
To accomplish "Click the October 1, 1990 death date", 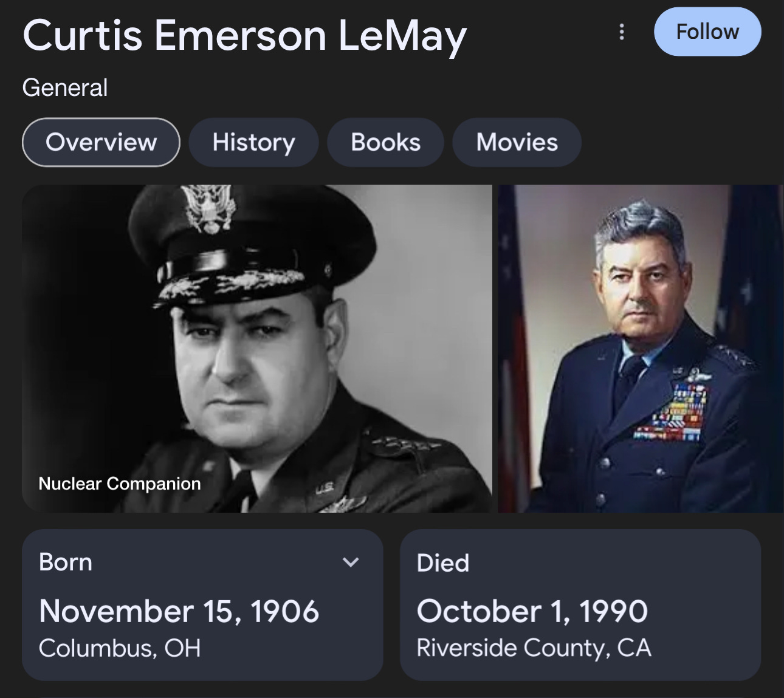I will pyautogui.click(x=532, y=611).
